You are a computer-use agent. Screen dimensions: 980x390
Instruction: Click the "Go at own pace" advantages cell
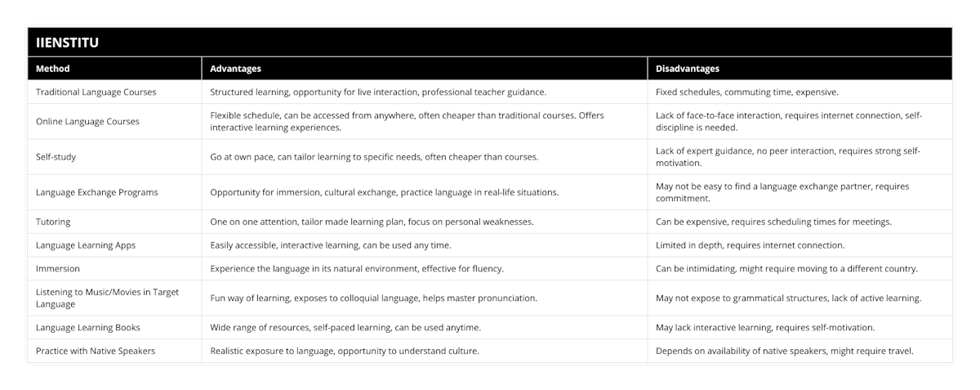coord(374,156)
